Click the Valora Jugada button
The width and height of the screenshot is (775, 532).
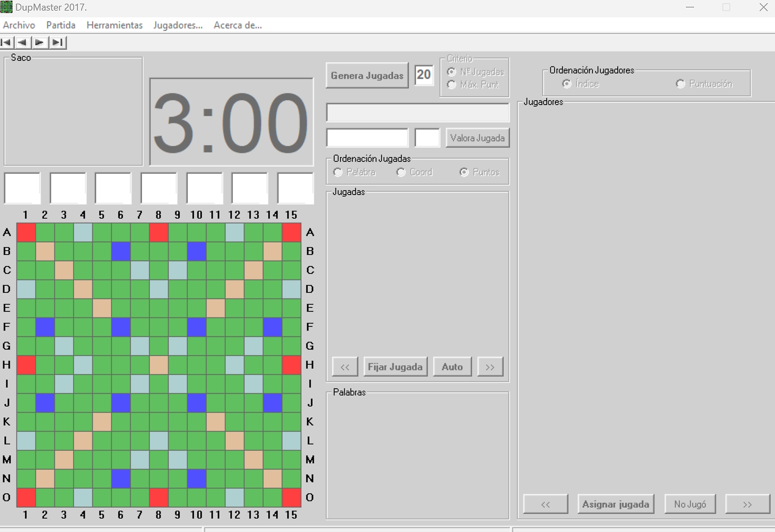pos(477,138)
